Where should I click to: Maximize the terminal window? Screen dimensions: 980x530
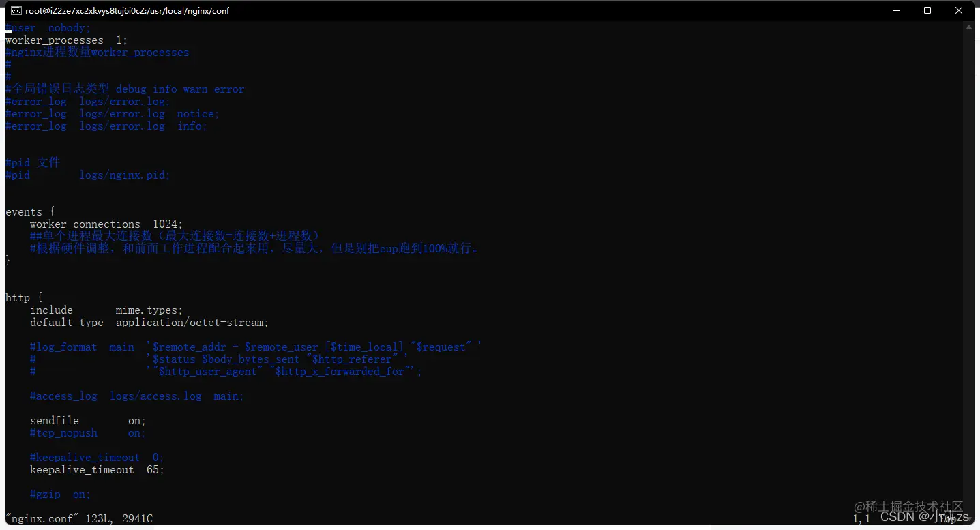[x=927, y=10]
